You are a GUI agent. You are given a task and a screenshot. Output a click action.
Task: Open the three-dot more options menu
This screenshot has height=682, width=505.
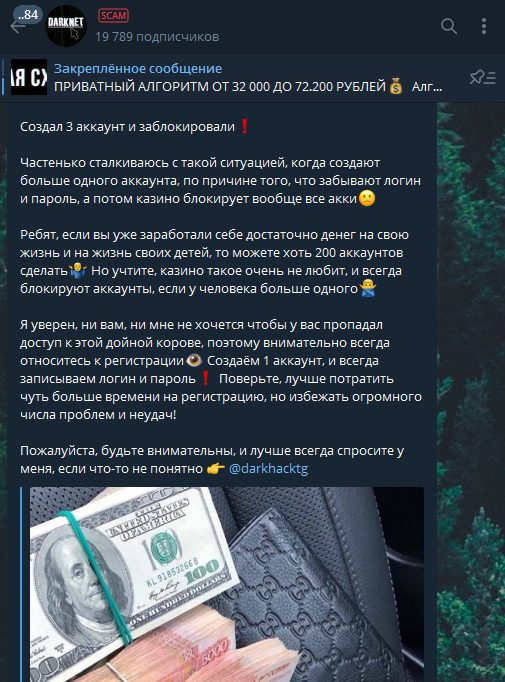pos(484,26)
